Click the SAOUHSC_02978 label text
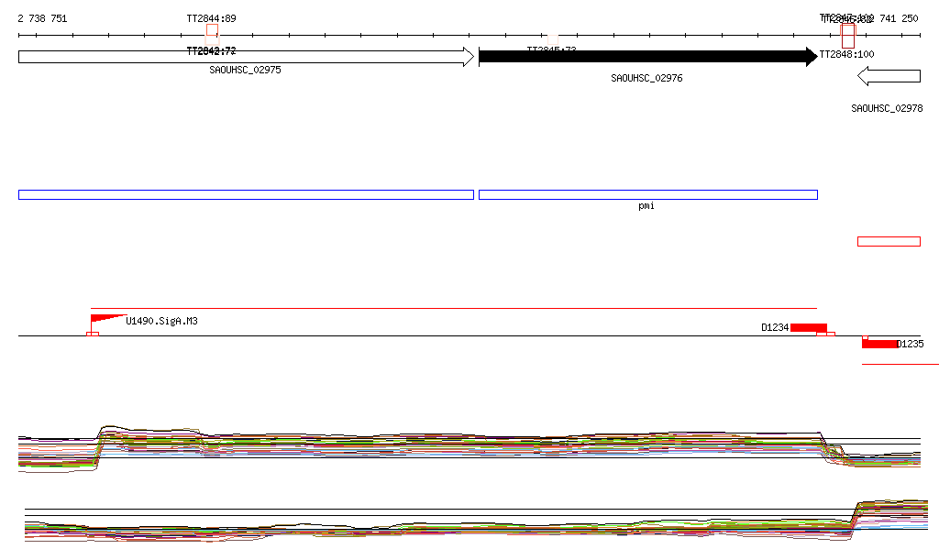The image size is (939, 560). coord(887,108)
